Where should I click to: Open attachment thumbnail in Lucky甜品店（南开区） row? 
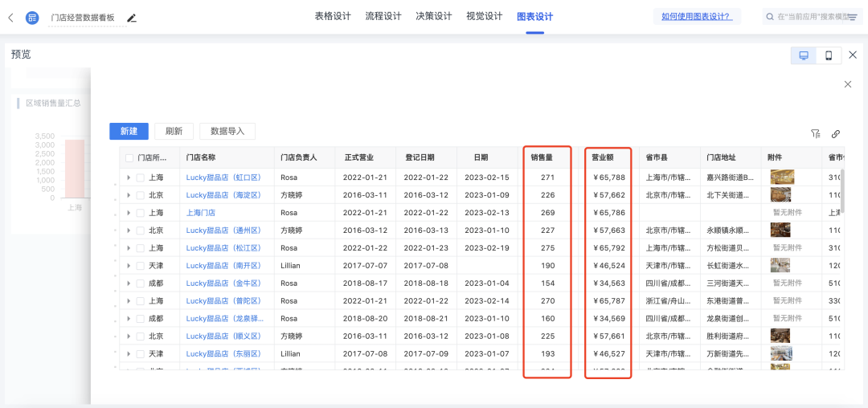[780, 265]
